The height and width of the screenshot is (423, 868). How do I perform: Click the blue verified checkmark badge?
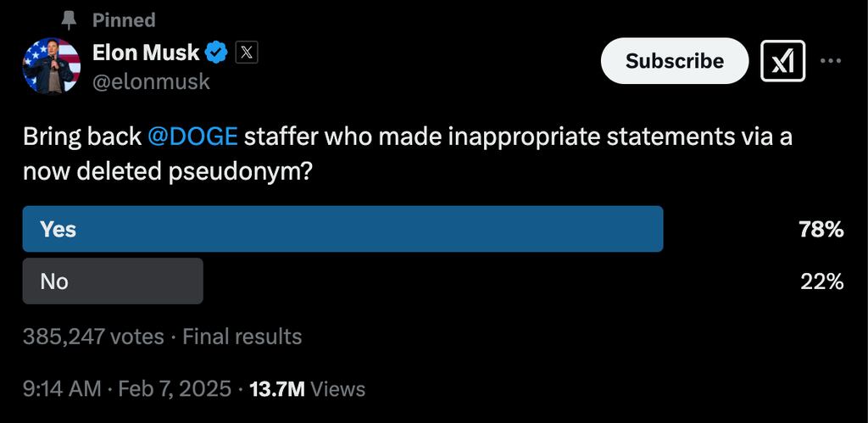217,53
